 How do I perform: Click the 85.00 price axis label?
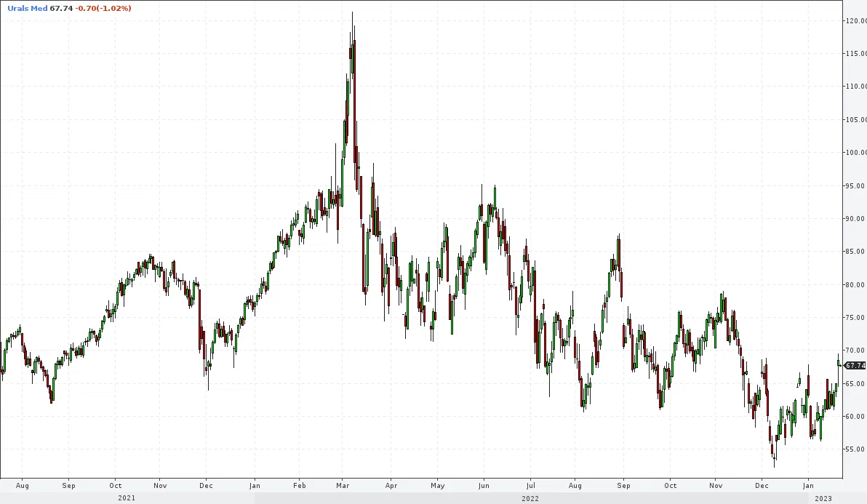855,252
